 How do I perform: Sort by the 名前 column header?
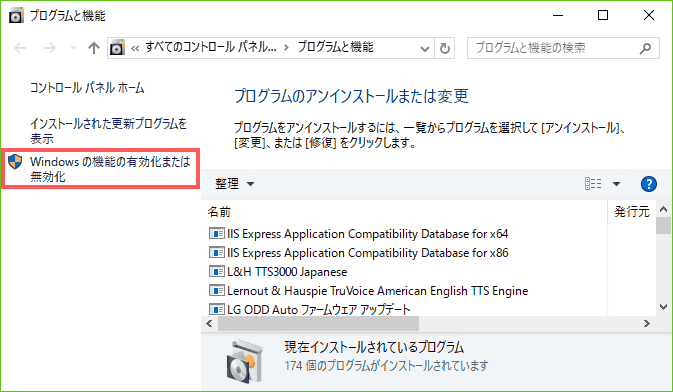point(219,212)
